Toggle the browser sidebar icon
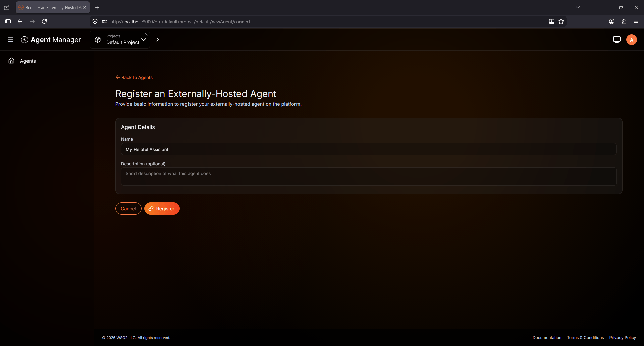The width and height of the screenshot is (644, 346). (8, 21)
